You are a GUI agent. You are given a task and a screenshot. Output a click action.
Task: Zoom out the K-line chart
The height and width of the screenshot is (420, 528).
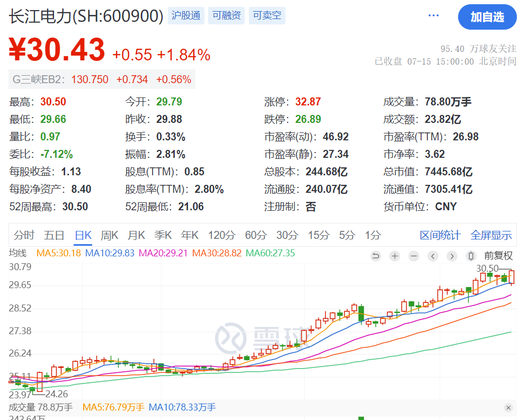(414, 256)
